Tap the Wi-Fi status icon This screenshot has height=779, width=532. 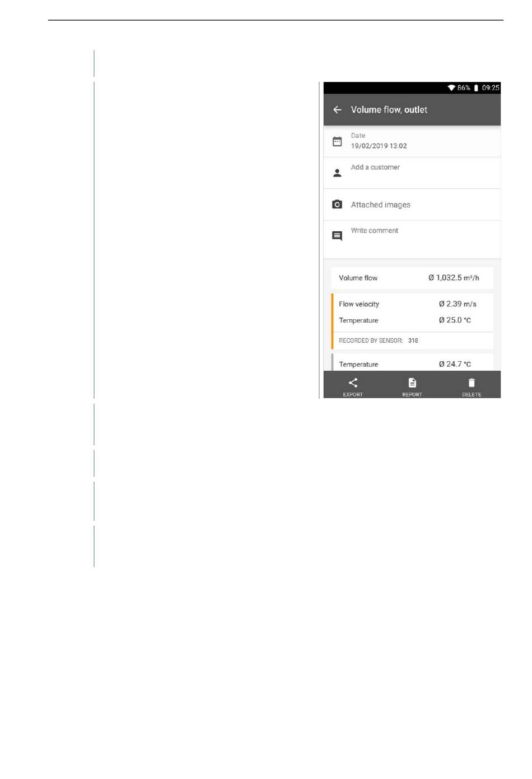click(x=451, y=88)
